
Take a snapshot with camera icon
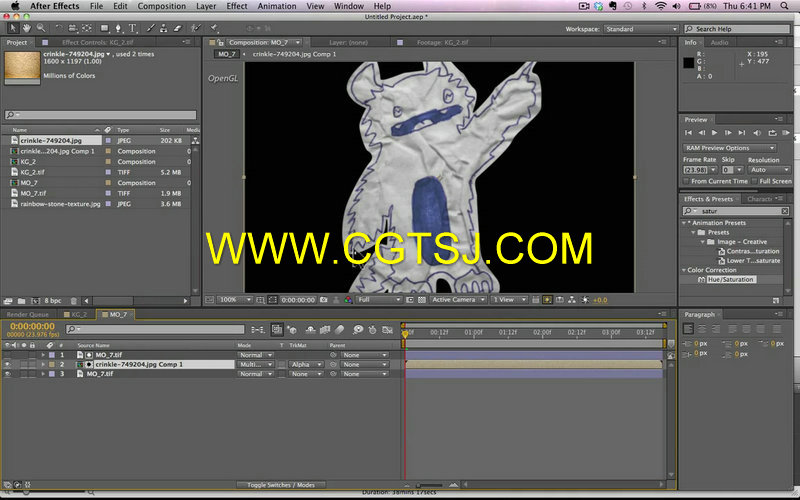[323, 300]
